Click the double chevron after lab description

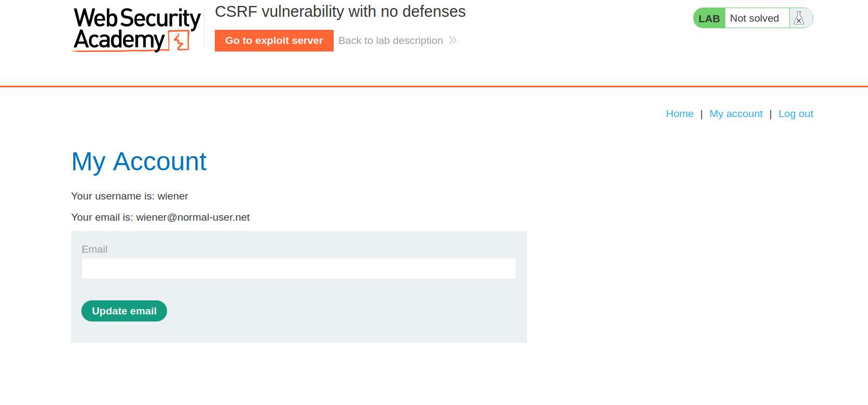453,41
